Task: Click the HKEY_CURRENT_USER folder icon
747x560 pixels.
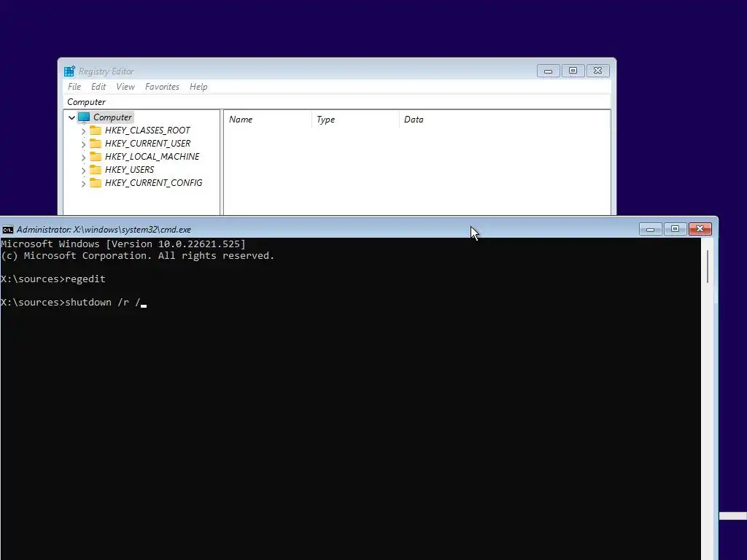Action: point(96,144)
